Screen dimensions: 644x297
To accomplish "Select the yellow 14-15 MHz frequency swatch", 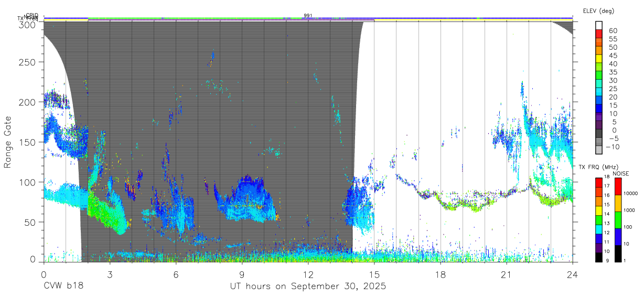I will 599,210.
